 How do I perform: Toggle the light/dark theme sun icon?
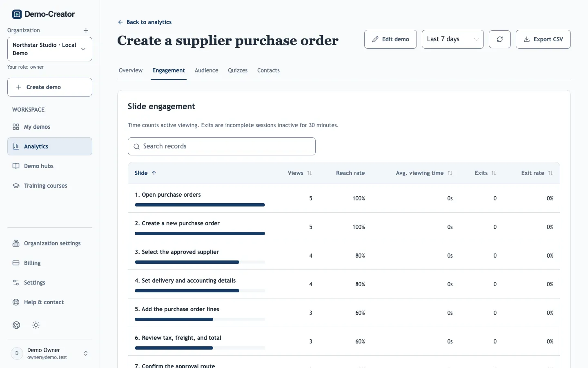pos(36,325)
